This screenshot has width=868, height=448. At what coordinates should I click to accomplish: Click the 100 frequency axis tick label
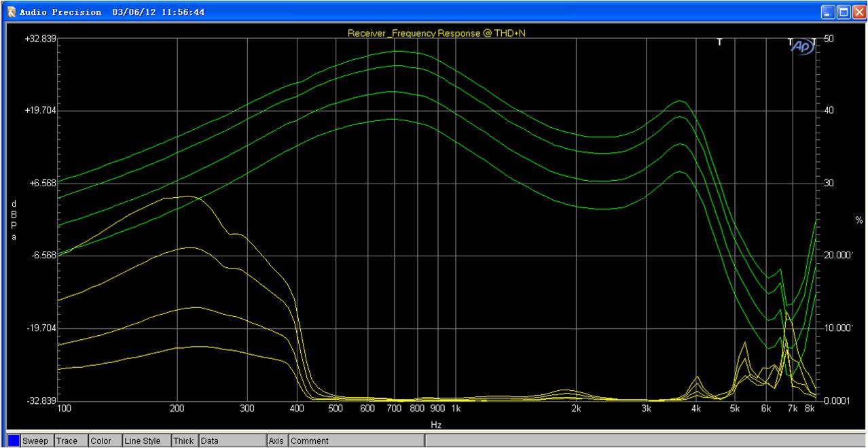[x=65, y=409]
